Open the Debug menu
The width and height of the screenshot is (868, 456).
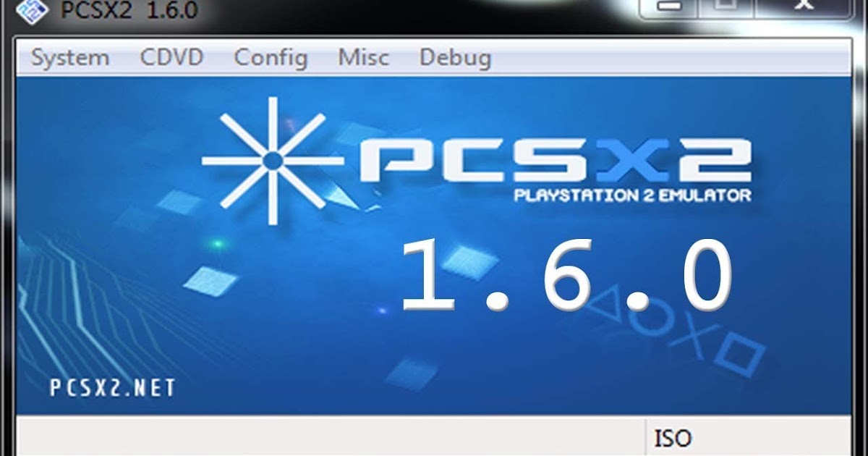click(456, 58)
